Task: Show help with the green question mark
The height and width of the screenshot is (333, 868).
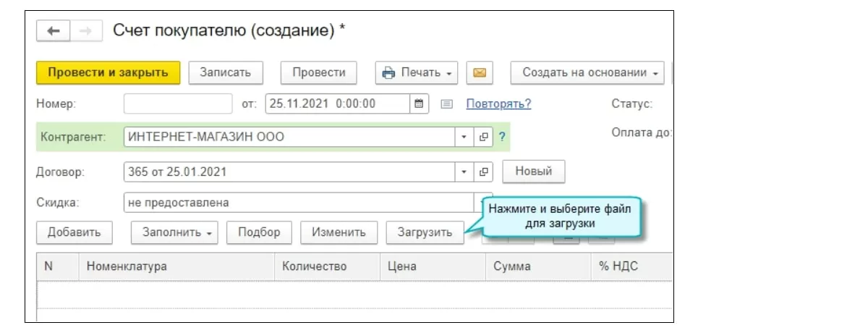Action: pos(501,137)
